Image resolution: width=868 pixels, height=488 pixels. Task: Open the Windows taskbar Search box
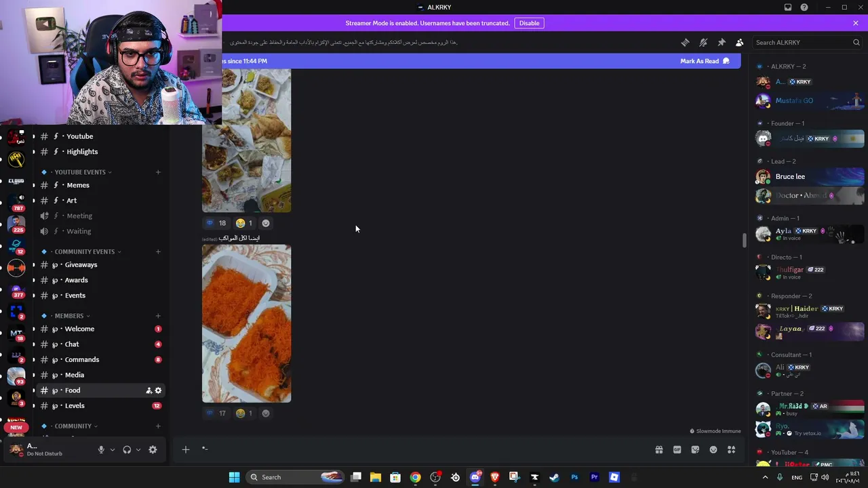(x=295, y=477)
